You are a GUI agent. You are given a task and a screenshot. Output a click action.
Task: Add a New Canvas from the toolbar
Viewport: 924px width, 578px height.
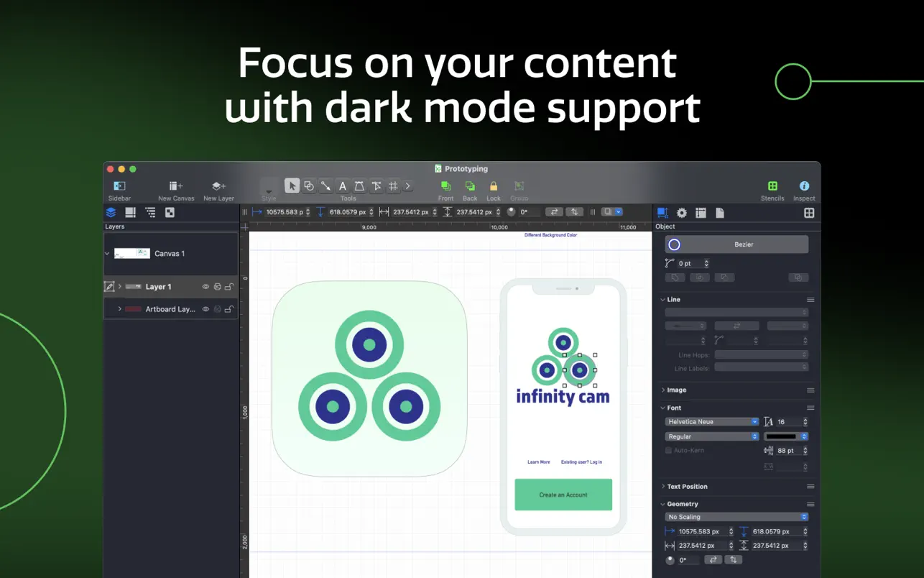click(176, 186)
